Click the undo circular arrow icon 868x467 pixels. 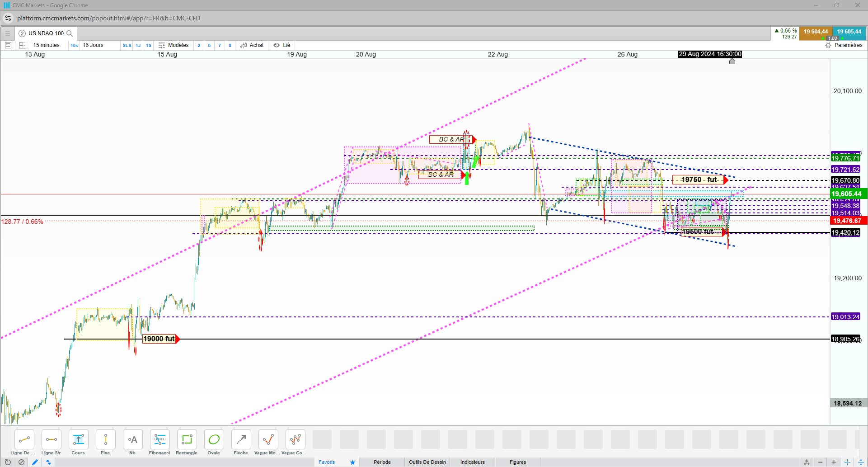click(x=8, y=462)
